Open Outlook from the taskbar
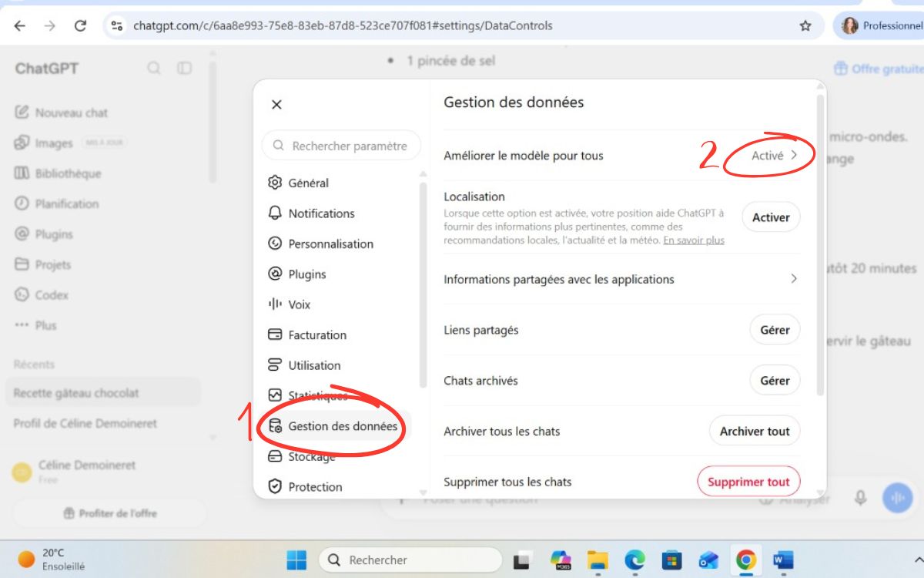Viewport: 924px width, 578px height. point(708,560)
